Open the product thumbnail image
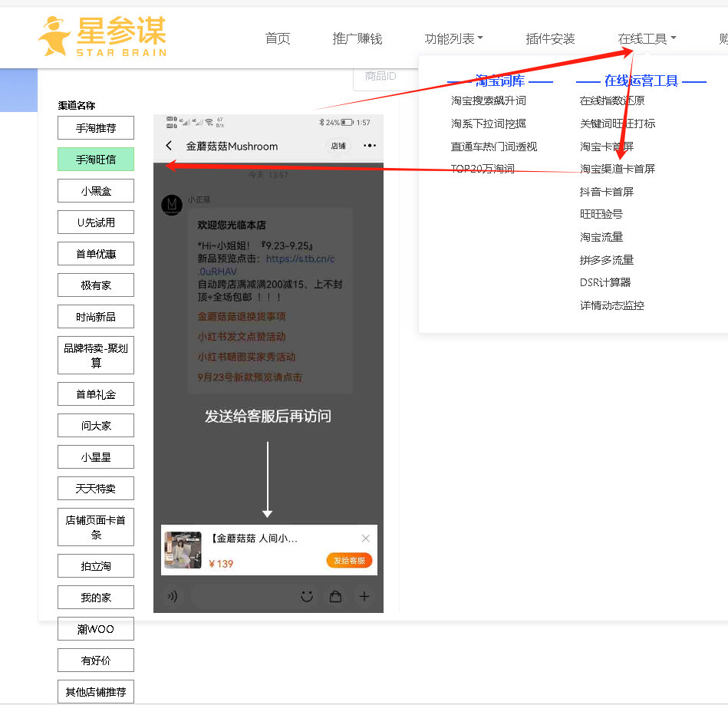This screenshot has width=728, height=705. click(183, 550)
